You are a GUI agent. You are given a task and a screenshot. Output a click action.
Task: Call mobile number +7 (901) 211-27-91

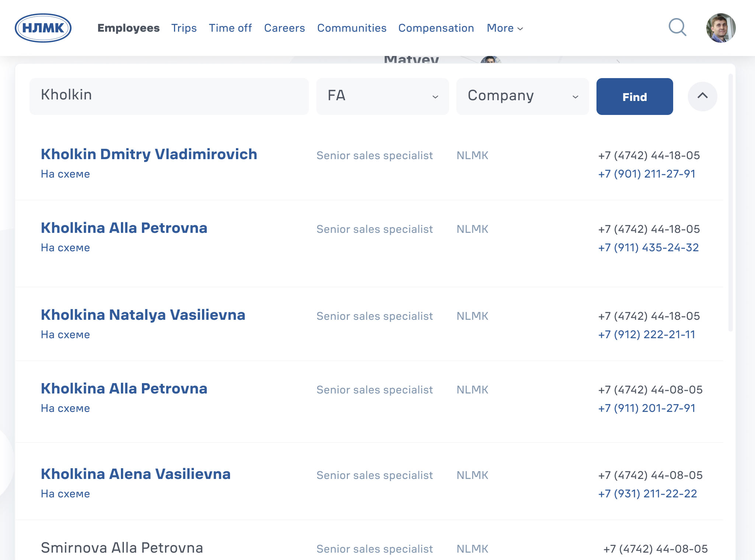pyautogui.click(x=647, y=174)
